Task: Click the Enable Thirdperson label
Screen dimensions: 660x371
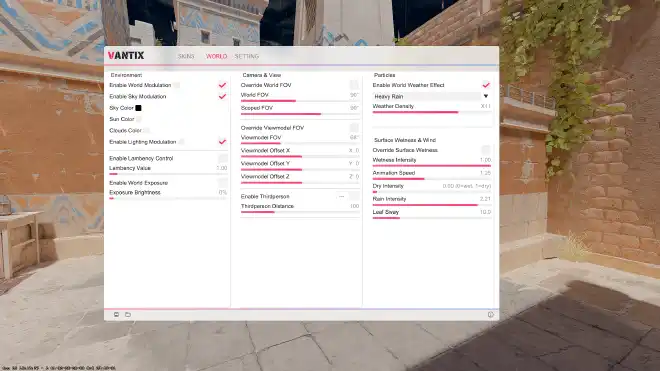Action: pyautogui.click(x=265, y=196)
